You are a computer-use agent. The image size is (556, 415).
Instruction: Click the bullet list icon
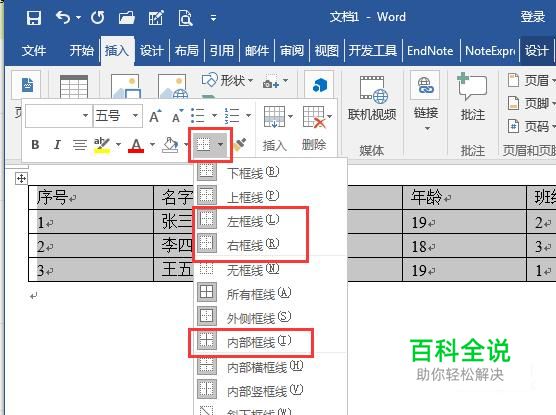[x=198, y=116]
